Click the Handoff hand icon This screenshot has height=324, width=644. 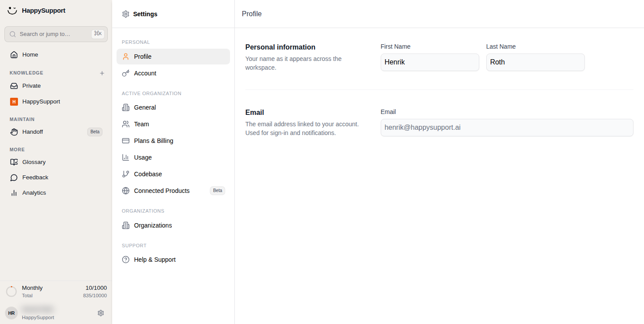click(14, 132)
